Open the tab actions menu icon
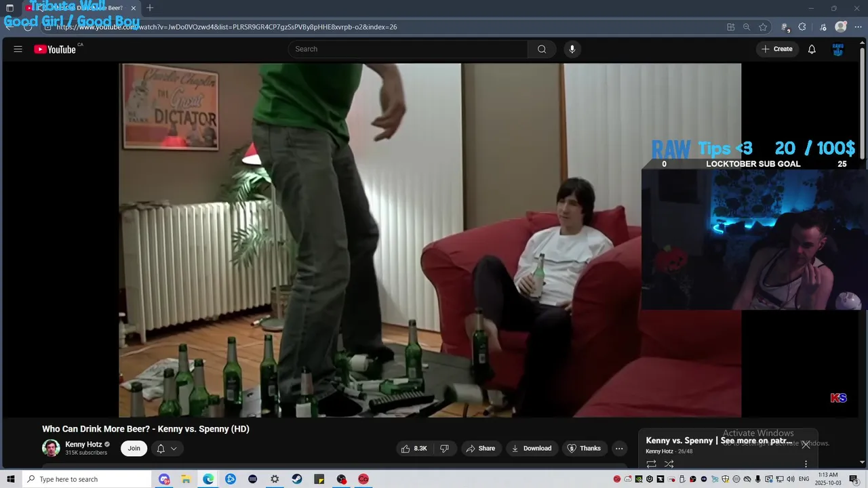This screenshot has height=488, width=868. point(9,8)
